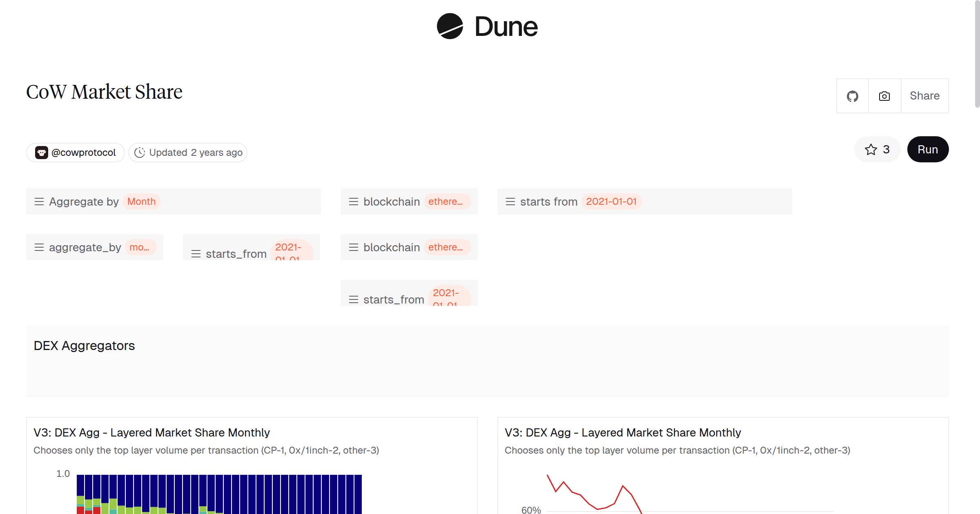Click the camera screenshot icon

tap(884, 96)
